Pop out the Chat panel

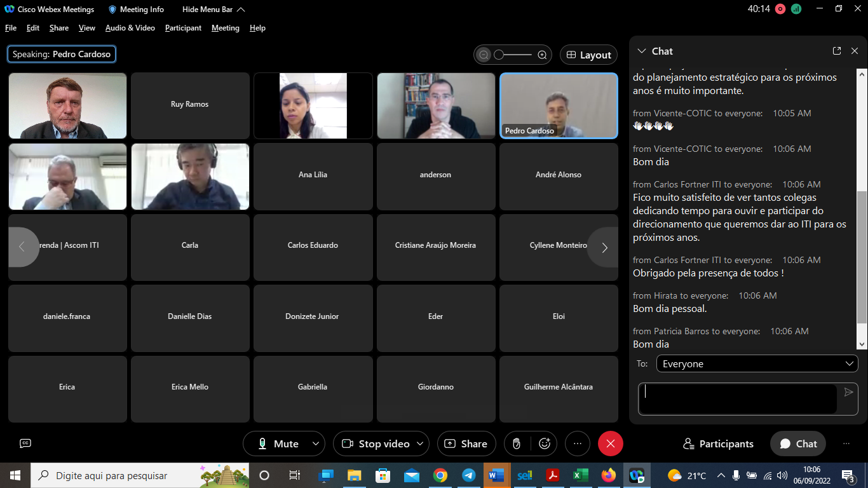pyautogui.click(x=837, y=51)
